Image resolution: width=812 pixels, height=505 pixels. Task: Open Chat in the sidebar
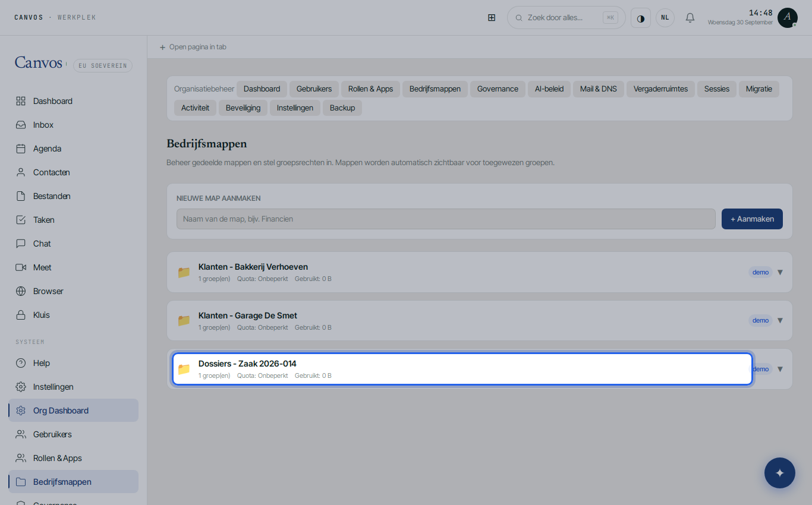[74, 244]
